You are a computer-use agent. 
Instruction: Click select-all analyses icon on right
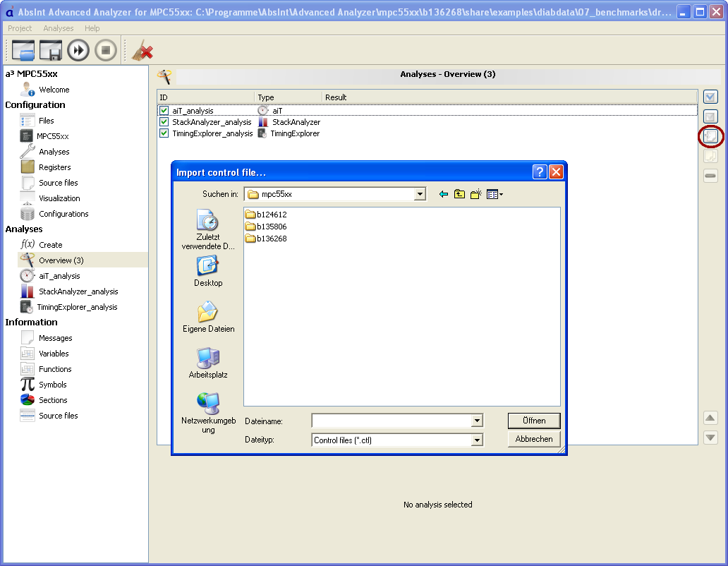(710, 97)
